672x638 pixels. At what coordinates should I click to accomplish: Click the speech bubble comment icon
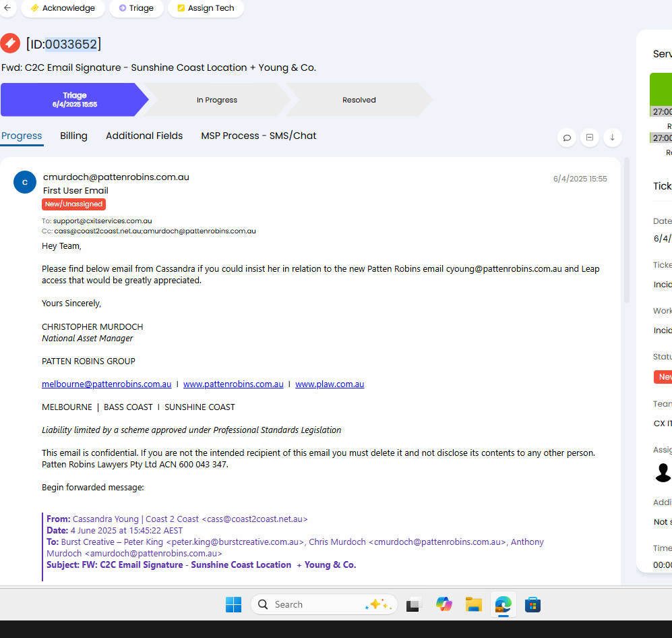(x=567, y=138)
